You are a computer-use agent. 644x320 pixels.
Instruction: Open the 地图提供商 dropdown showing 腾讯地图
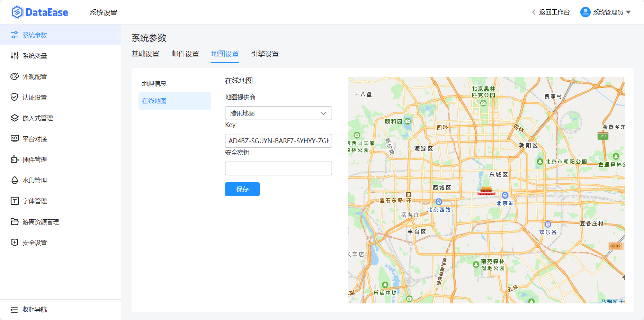278,113
